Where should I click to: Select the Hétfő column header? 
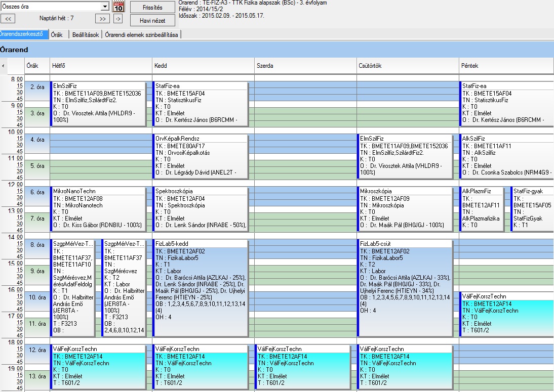101,66
